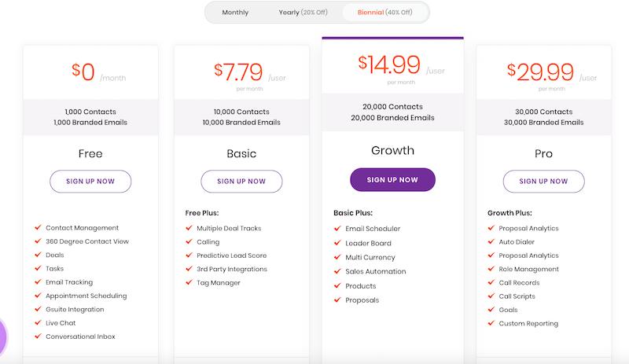This screenshot has width=629, height=364.
Task: Click the checkmark beside Sales Automation
Action: 337,271
